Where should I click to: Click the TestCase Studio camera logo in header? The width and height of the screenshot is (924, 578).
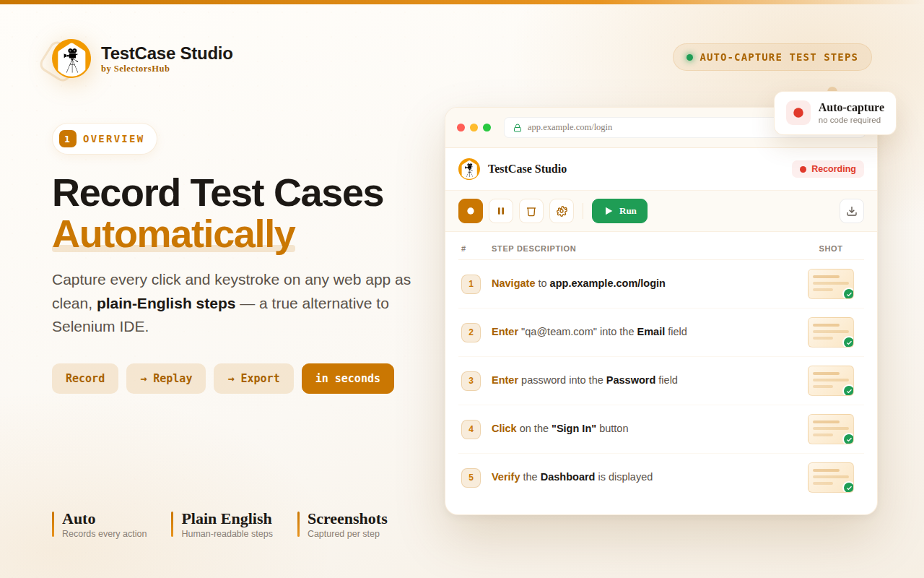tap(71, 59)
